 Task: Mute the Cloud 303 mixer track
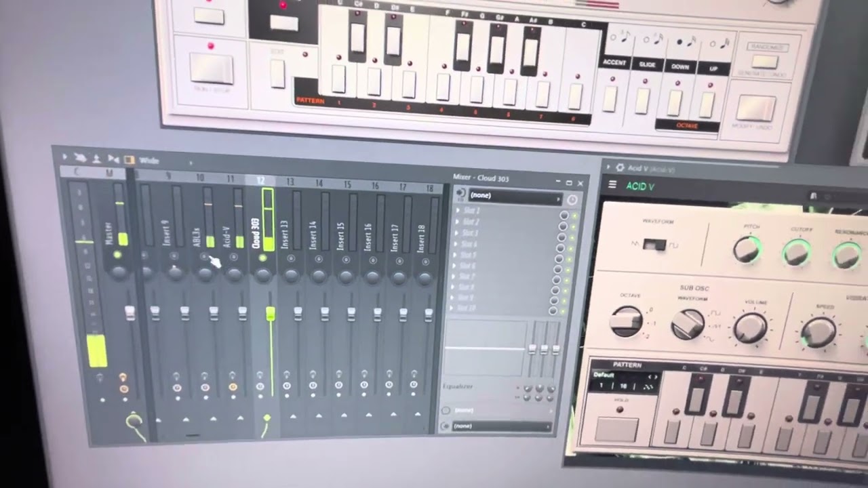[262, 258]
